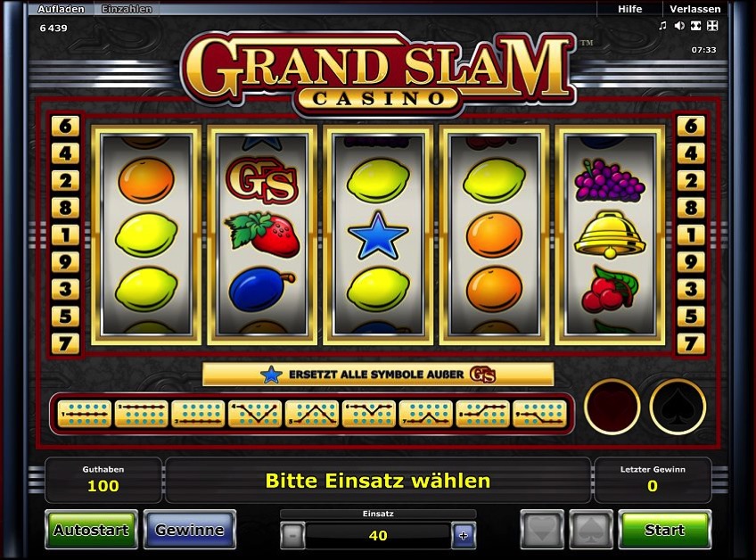Select payline 4 V-shaped pattern icon

pos(255,414)
